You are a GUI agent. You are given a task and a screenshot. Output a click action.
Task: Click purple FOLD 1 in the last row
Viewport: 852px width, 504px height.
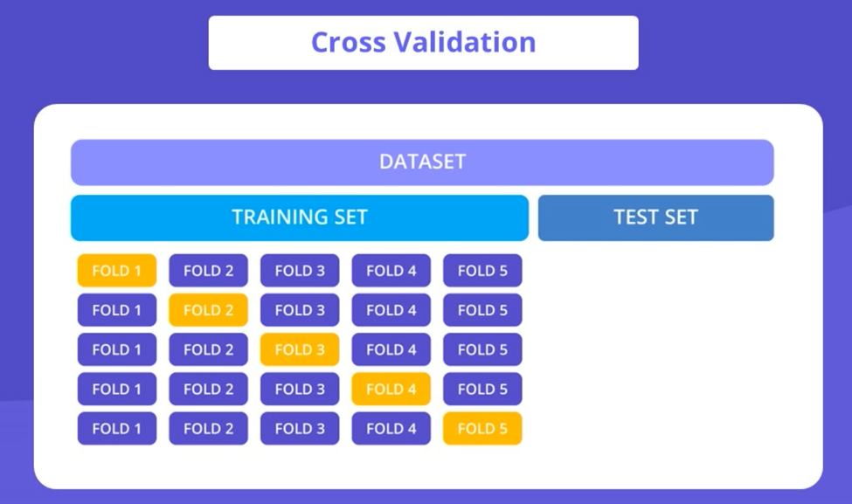[116, 429]
